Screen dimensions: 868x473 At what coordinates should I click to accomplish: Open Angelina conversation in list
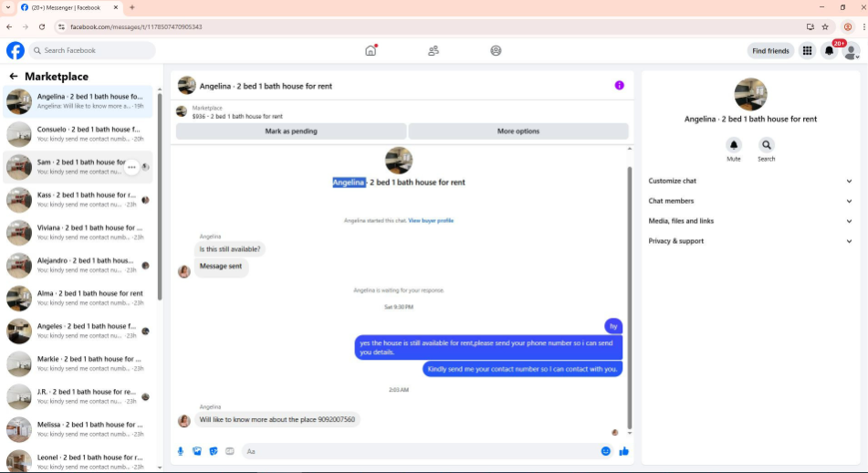click(x=78, y=101)
